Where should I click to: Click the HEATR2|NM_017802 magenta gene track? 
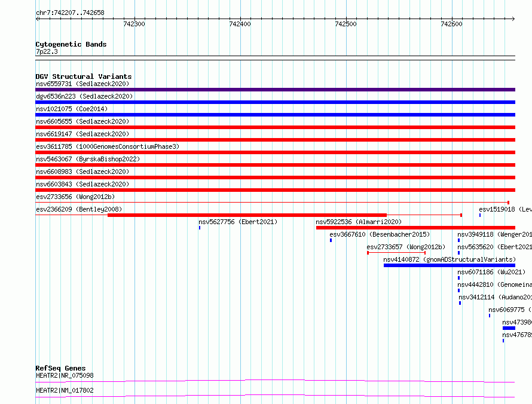275,396
